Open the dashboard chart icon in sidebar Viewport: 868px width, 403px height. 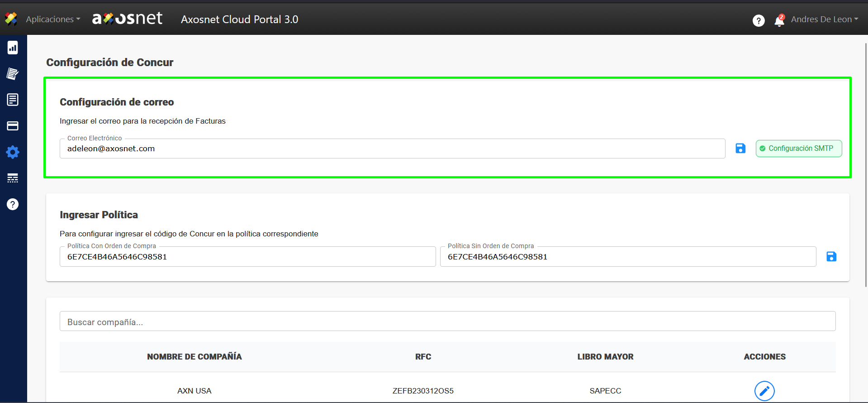click(x=13, y=48)
